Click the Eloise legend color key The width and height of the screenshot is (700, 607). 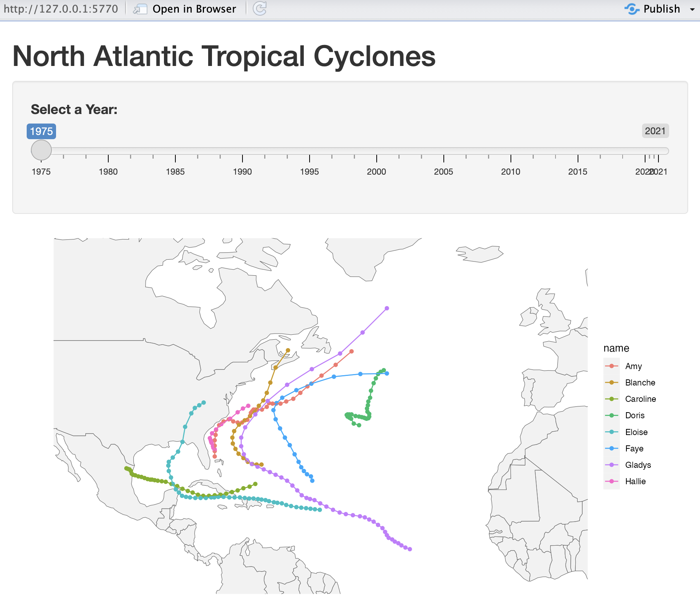[612, 432]
